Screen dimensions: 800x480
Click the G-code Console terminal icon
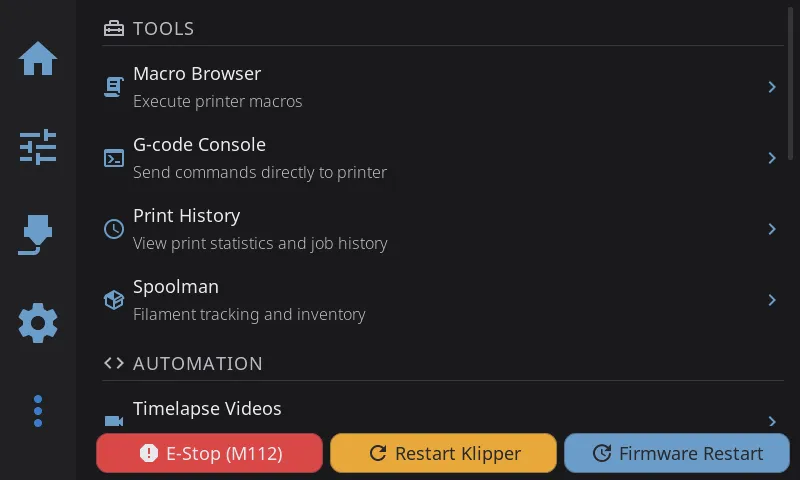click(114, 158)
